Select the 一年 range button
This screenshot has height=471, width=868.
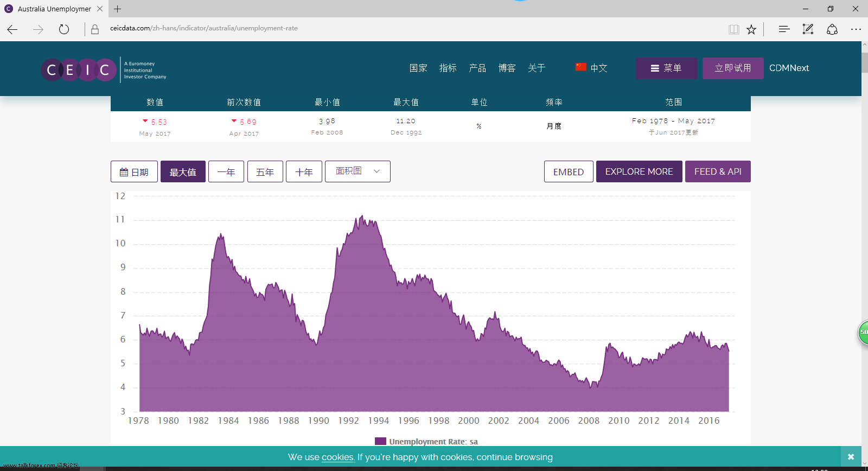coord(226,171)
